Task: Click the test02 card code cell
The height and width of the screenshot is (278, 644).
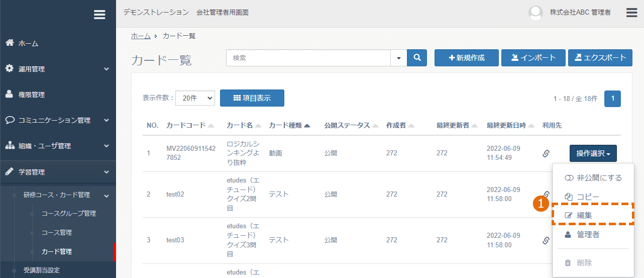Action: click(x=175, y=195)
